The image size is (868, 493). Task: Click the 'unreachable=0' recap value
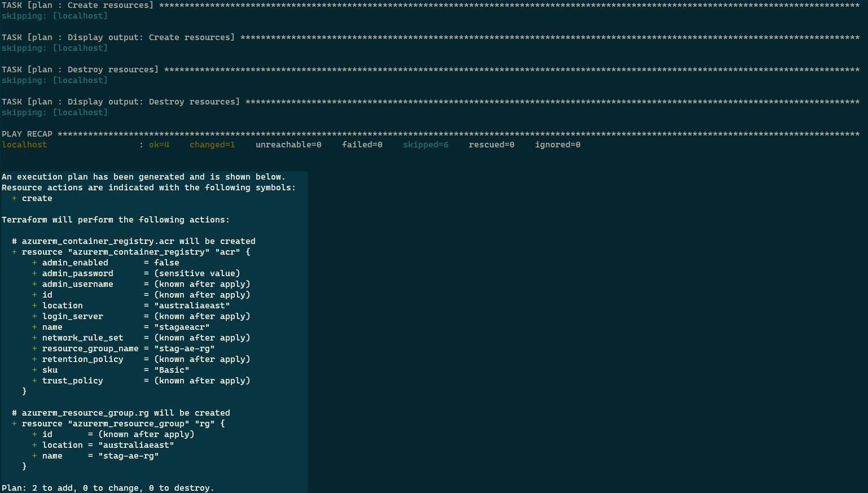click(x=288, y=145)
